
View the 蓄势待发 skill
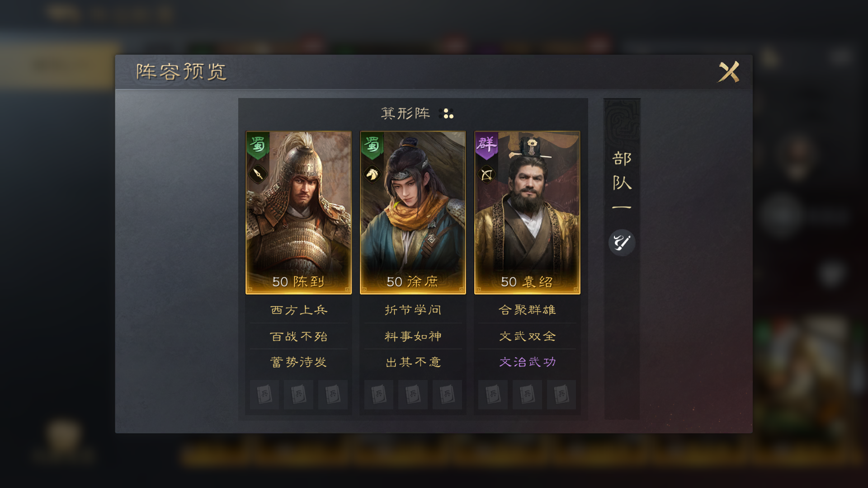[298, 362]
